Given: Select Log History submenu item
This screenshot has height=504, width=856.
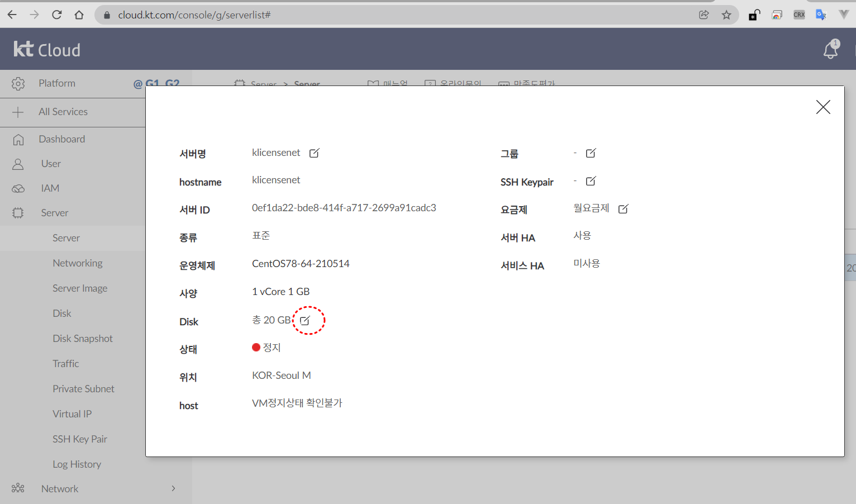Looking at the screenshot, I should click(x=77, y=464).
